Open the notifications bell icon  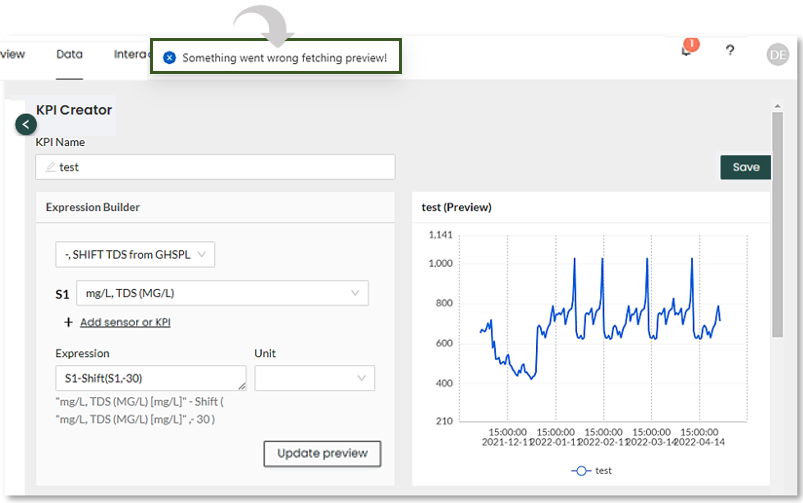click(686, 51)
